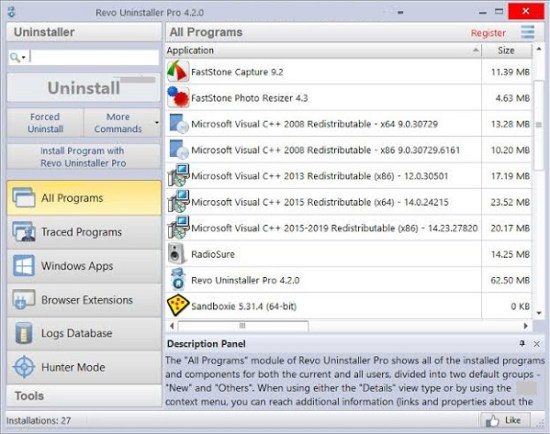Expand the Tools section

click(84, 396)
